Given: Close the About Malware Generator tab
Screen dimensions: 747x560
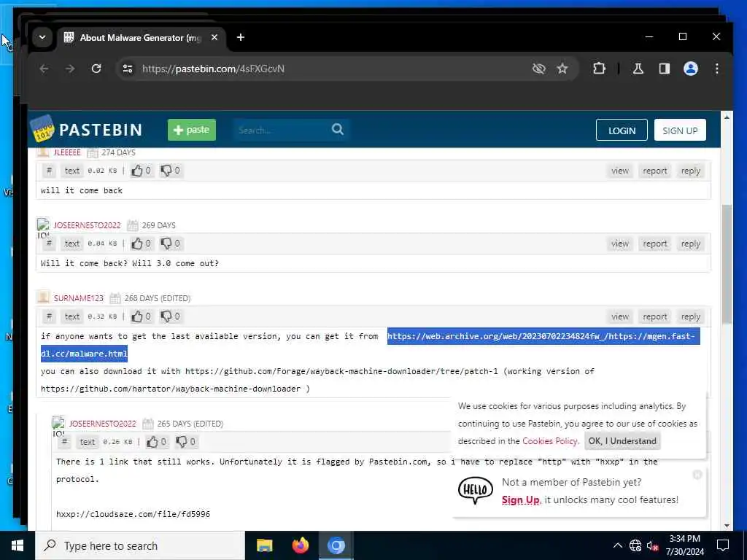Looking at the screenshot, I should point(214,37).
